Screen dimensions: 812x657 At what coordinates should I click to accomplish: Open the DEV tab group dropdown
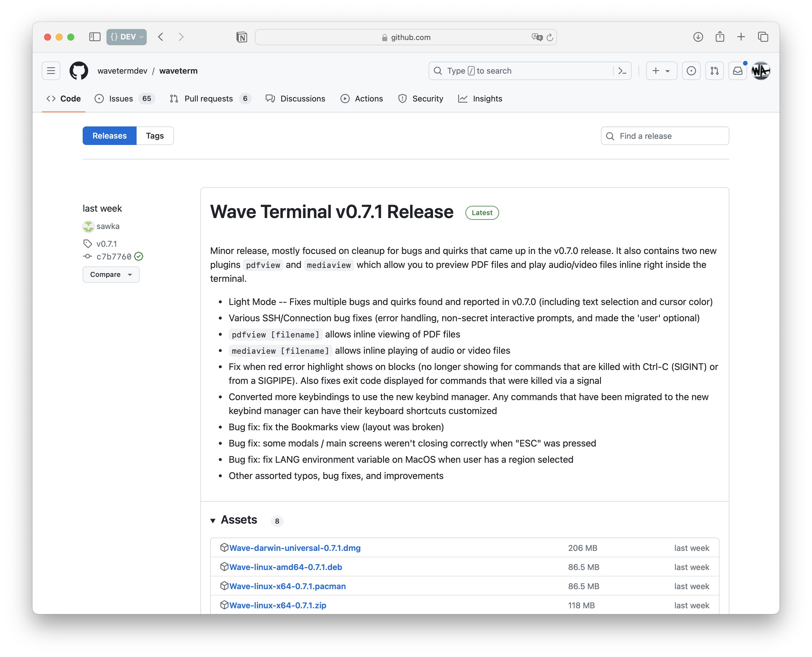126,37
